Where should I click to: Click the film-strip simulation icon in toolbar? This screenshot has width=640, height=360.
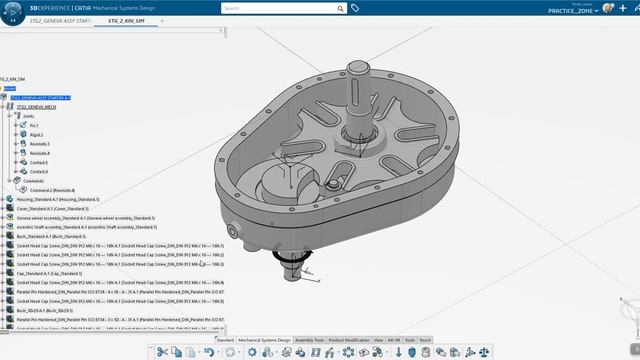pyautogui.click(x=316, y=352)
